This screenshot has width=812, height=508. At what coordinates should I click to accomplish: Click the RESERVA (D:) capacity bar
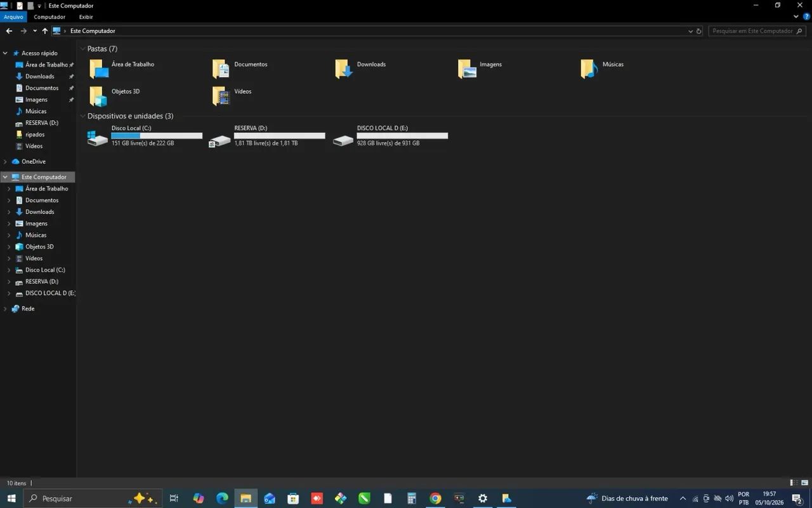[280, 135]
